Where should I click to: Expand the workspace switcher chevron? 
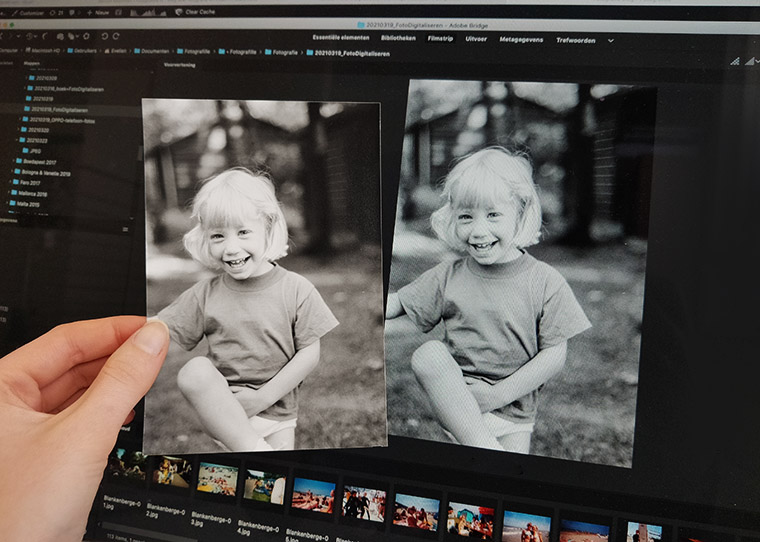[611, 41]
